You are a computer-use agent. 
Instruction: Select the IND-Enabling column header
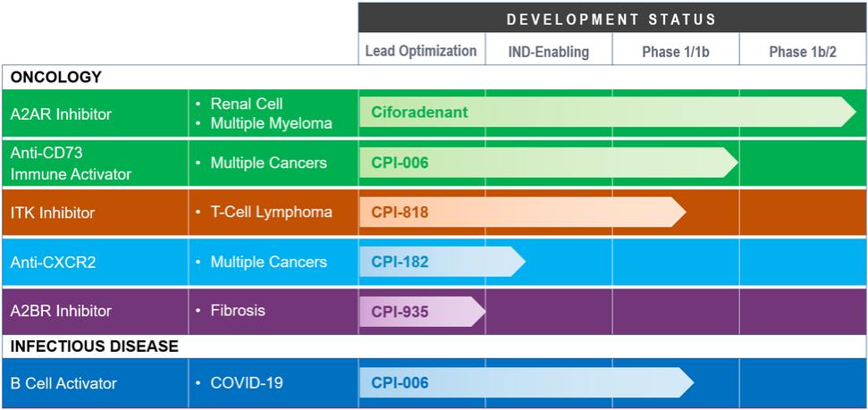[x=549, y=52]
